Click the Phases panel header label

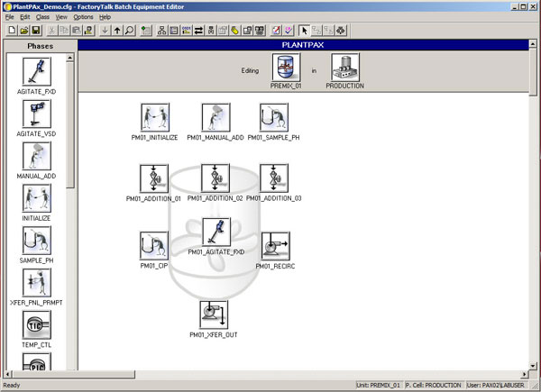tap(41, 46)
